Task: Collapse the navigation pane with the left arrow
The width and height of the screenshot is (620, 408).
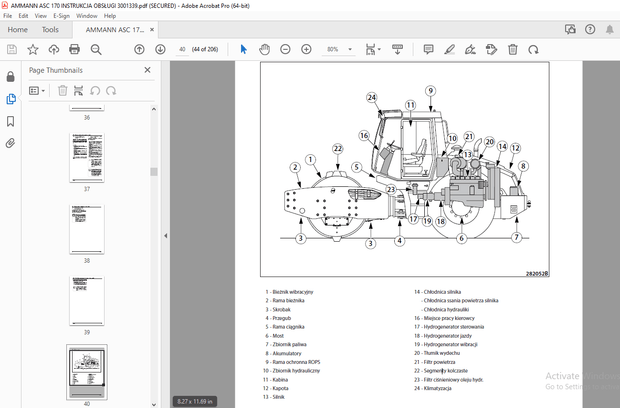Action: (166, 236)
